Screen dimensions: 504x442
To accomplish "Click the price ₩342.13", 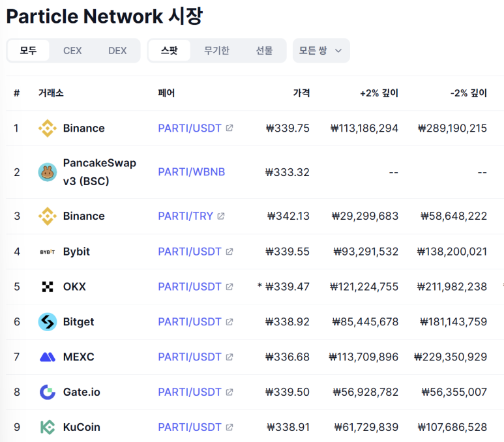I will pos(288,216).
